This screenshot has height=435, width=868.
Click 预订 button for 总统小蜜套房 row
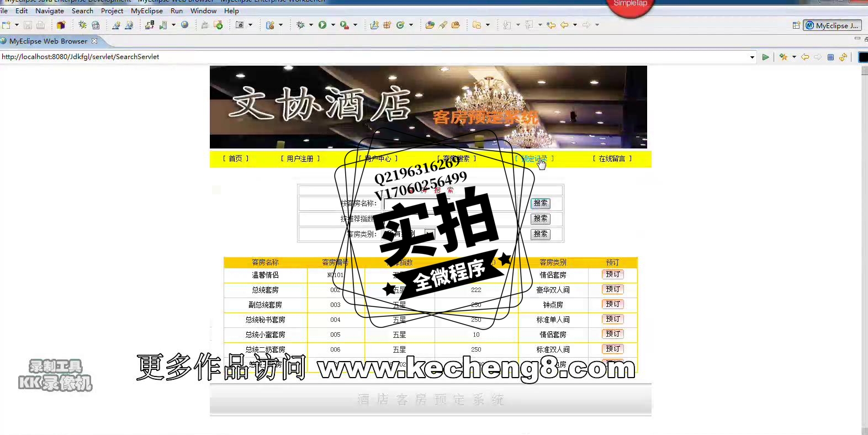(x=613, y=334)
